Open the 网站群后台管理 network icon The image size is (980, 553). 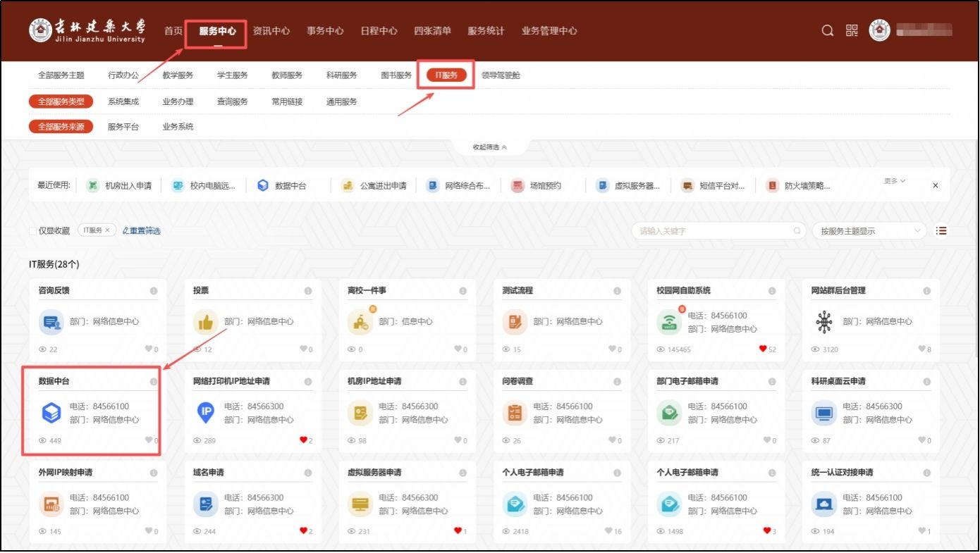tap(823, 323)
